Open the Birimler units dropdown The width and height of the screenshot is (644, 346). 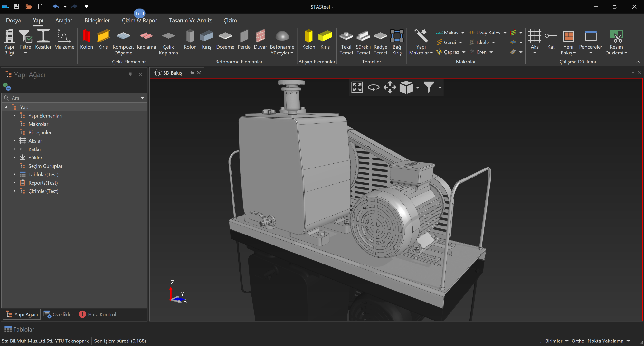coord(556,341)
